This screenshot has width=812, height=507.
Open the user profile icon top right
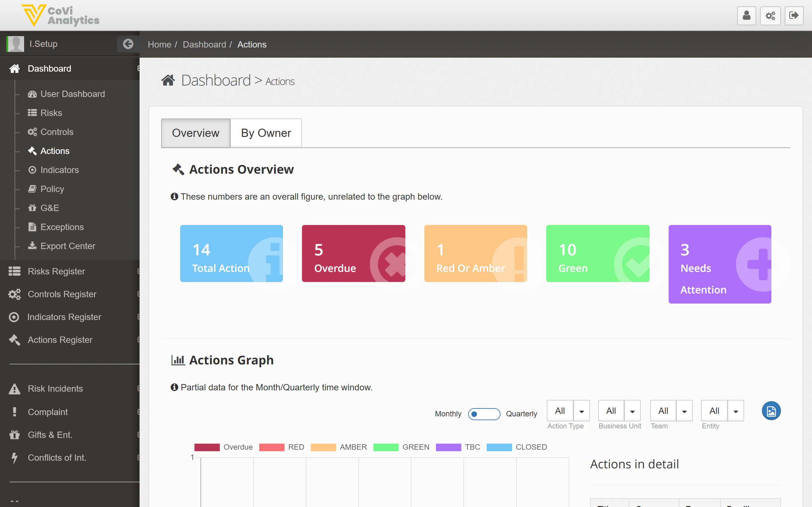746,16
